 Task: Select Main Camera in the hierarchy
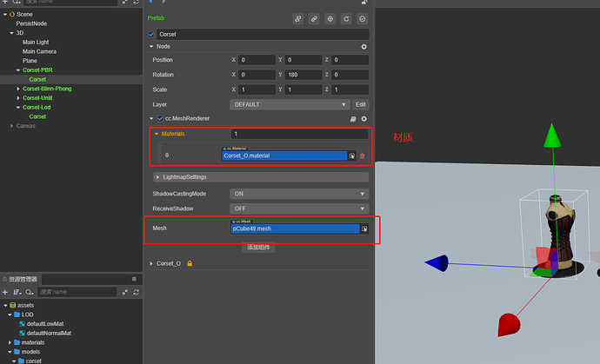(x=39, y=51)
